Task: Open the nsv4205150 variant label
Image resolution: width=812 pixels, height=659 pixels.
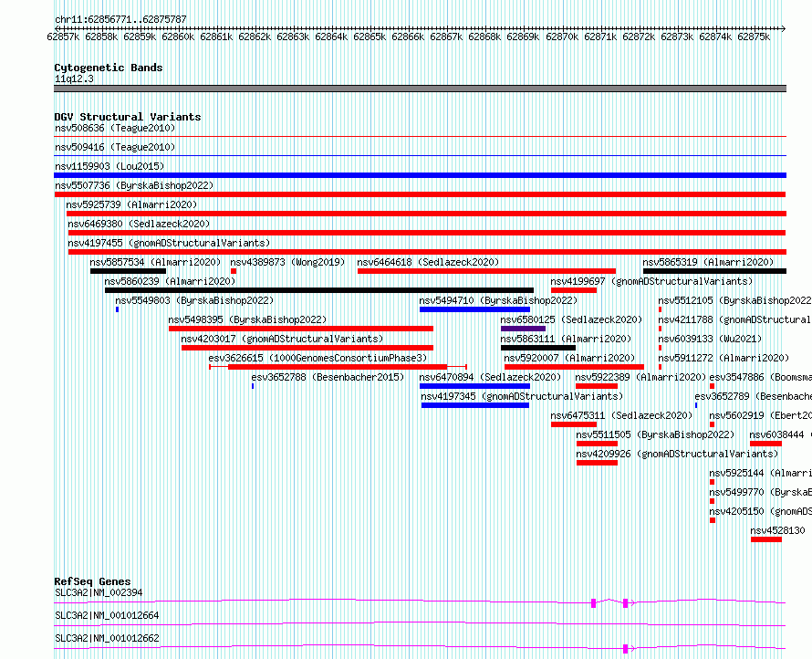Action: (x=760, y=511)
